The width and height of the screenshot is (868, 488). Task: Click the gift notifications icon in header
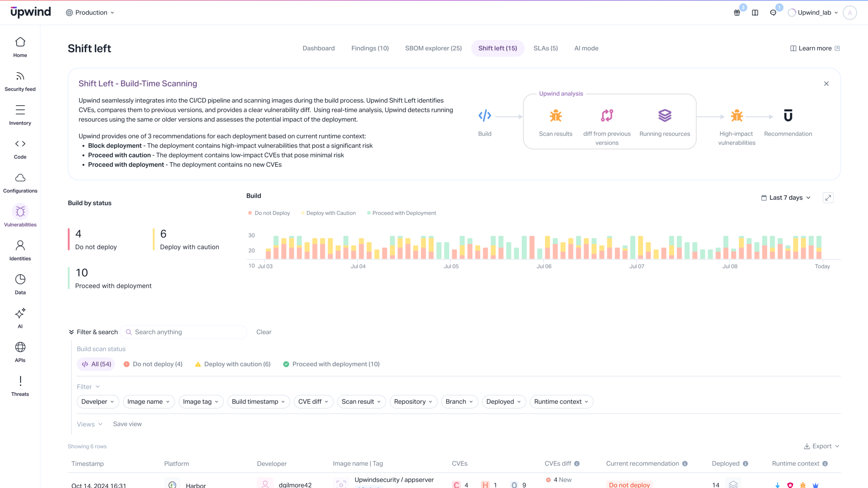(x=737, y=13)
